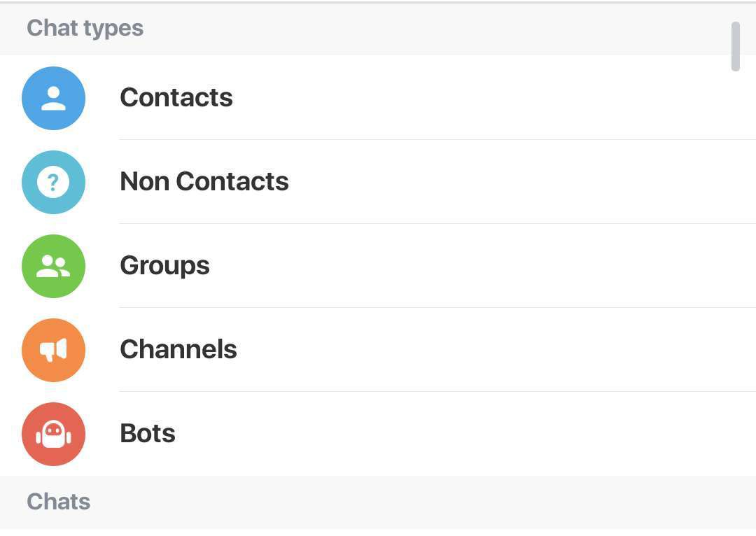Select the Contacts chat type label
This screenshot has width=756, height=536.
(176, 98)
